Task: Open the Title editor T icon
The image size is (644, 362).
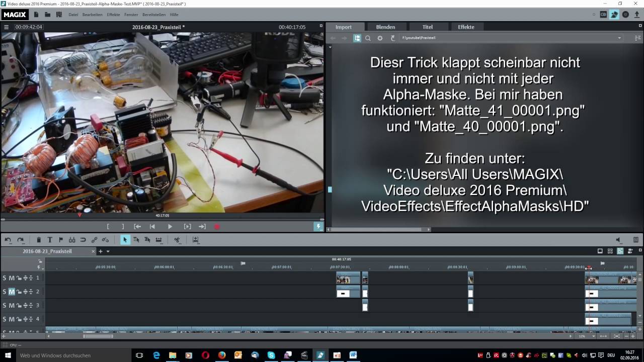Action: click(x=50, y=240)
